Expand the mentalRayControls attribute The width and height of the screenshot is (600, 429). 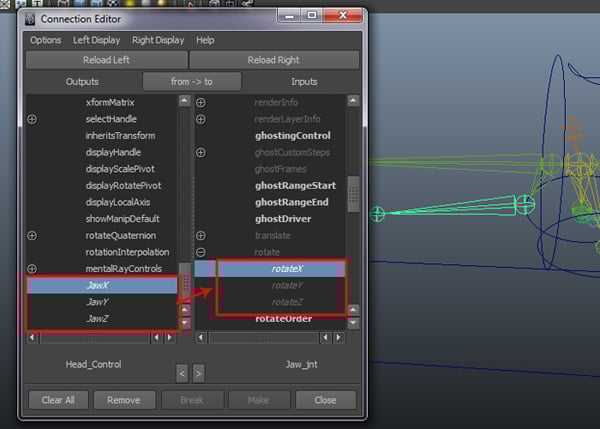32,269
